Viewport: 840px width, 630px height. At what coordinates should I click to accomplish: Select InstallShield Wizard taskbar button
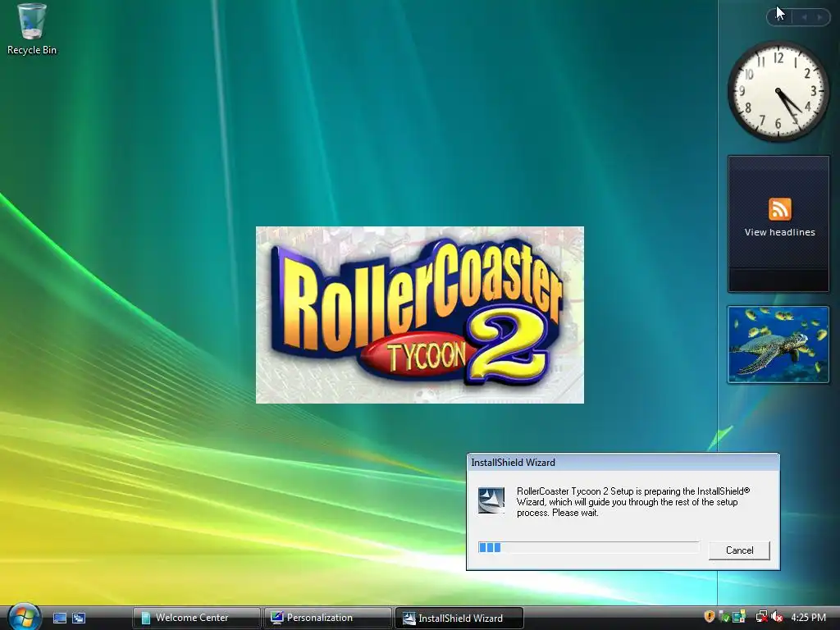coord(459,618)
